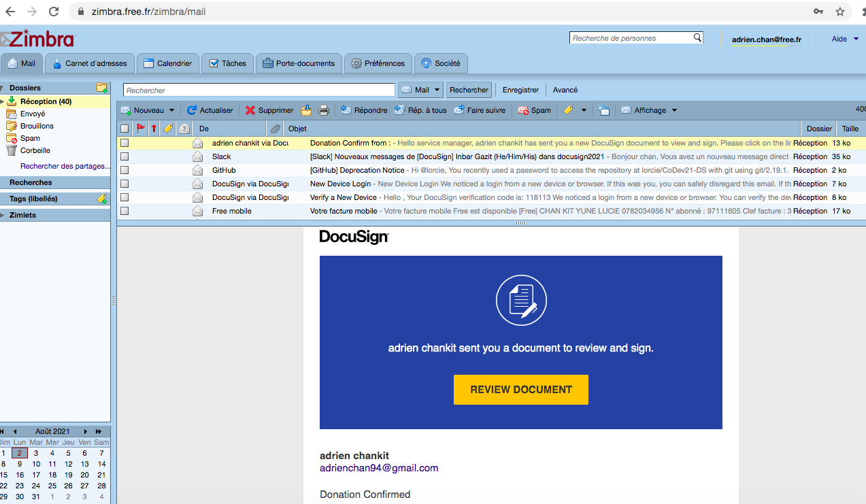The height and width of the screenshot is (504, 866).
Task: Open the Société tab
Action: [x=441, y=63]
